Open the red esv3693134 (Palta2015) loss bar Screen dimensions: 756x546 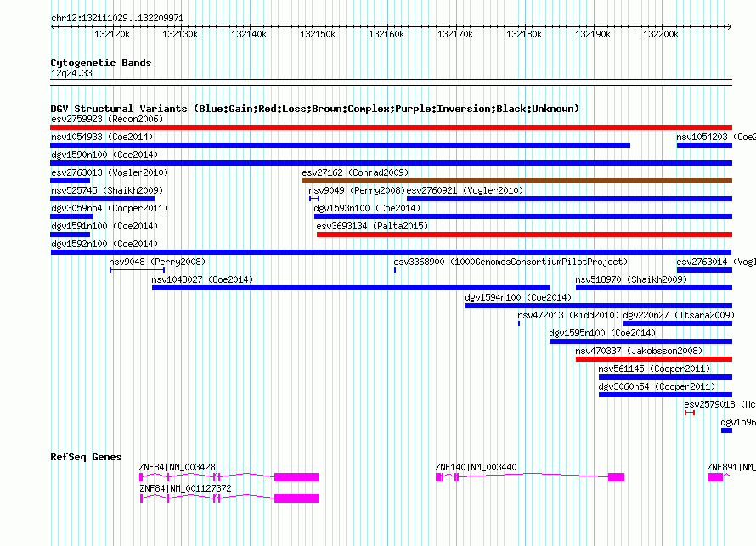click(x=525, y=234)
